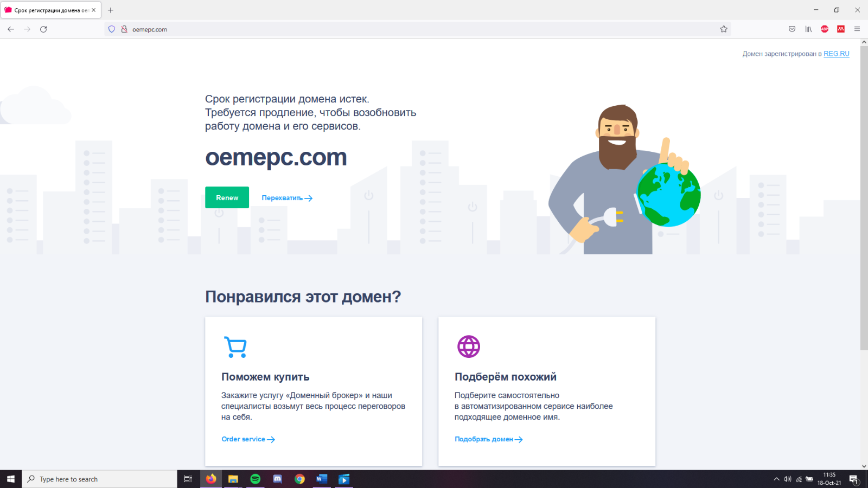Follow the Подобрать домен link

488,439
